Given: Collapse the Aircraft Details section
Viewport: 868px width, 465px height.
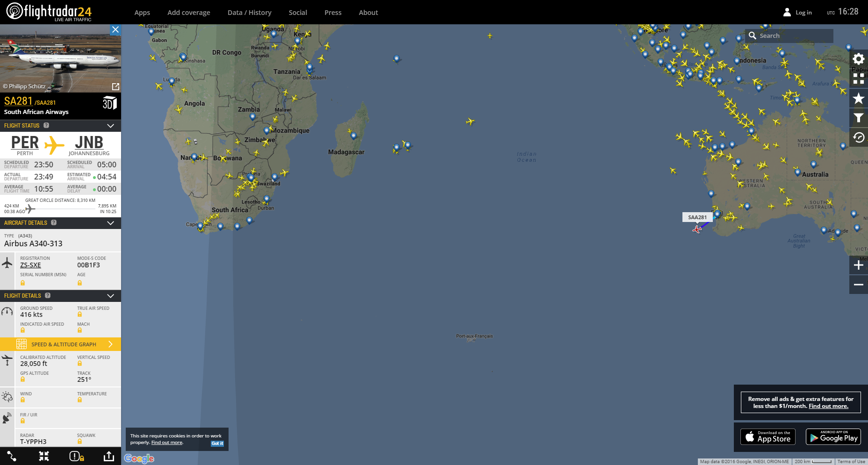Looking at the screenshot, I should pyautogui.click(x=111, y=223).
